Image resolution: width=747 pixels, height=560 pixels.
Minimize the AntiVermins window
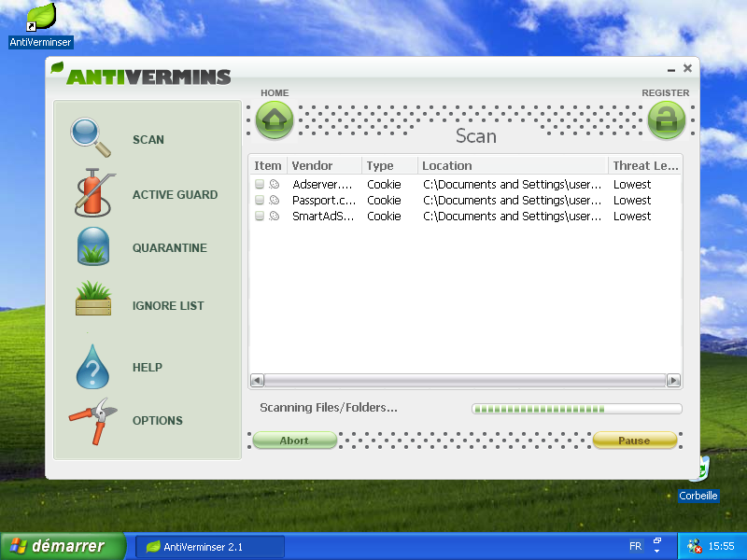pos(671,69)
